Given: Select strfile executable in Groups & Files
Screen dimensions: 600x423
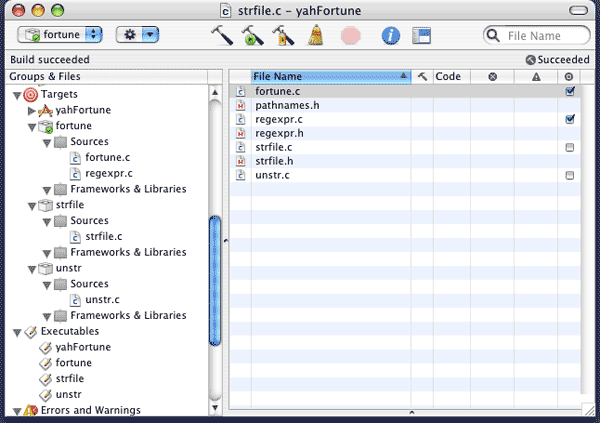Looking at the screenshot, I should tap(69, 379).
